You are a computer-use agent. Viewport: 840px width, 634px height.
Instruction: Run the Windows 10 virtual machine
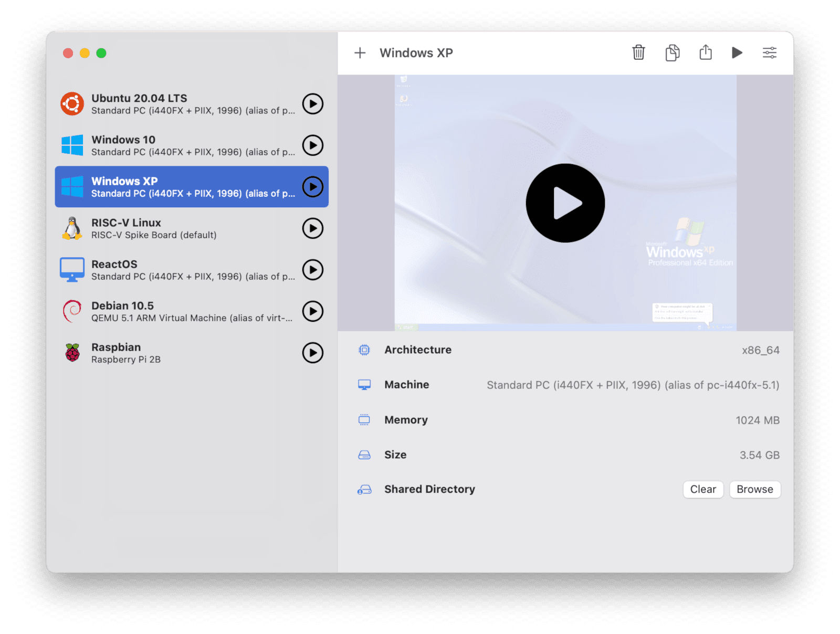click(313, 145)
